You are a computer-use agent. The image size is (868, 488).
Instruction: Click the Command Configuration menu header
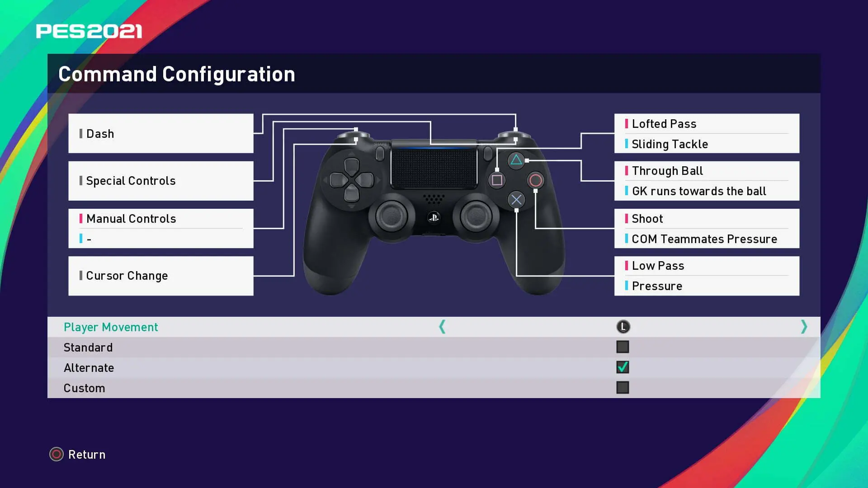pos(177,73)
